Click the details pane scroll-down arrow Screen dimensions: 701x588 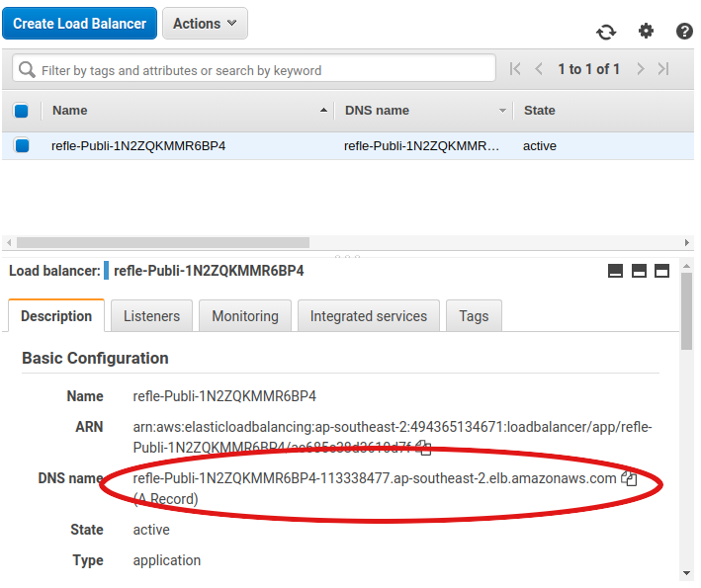click(687, 573)
